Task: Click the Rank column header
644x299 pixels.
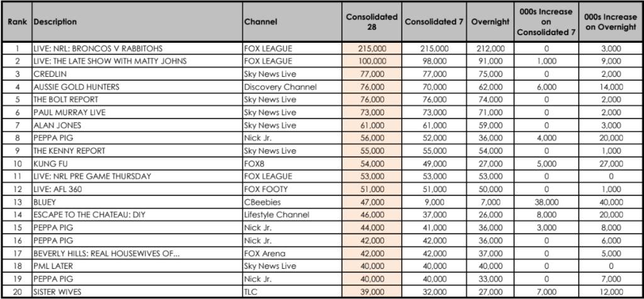Action: 17,22
